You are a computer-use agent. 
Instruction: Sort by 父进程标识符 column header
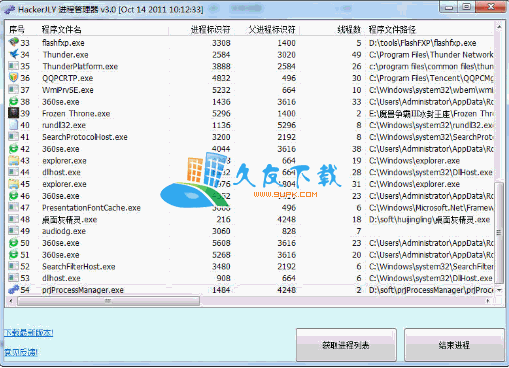click(272, 30)
